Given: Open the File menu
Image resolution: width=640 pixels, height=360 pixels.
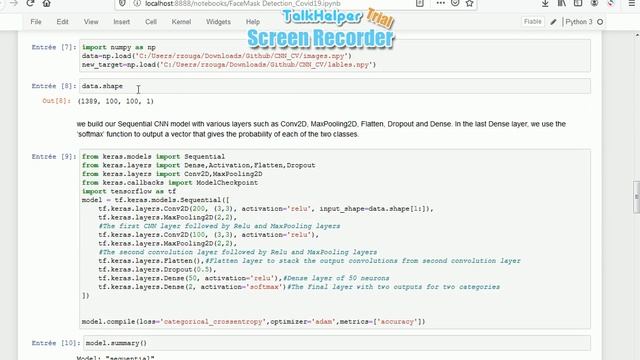Looking at the screenshot, I should [x=36, y=22].
